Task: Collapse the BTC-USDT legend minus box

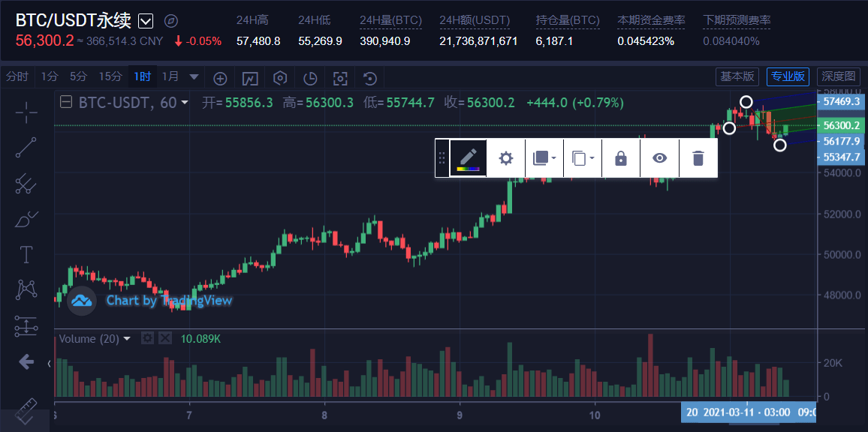Action: click(66, 103)
